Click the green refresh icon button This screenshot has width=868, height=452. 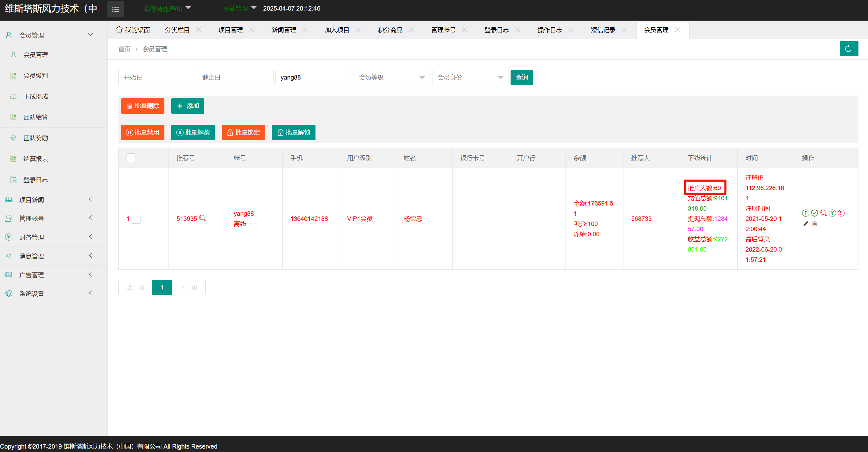849,49
